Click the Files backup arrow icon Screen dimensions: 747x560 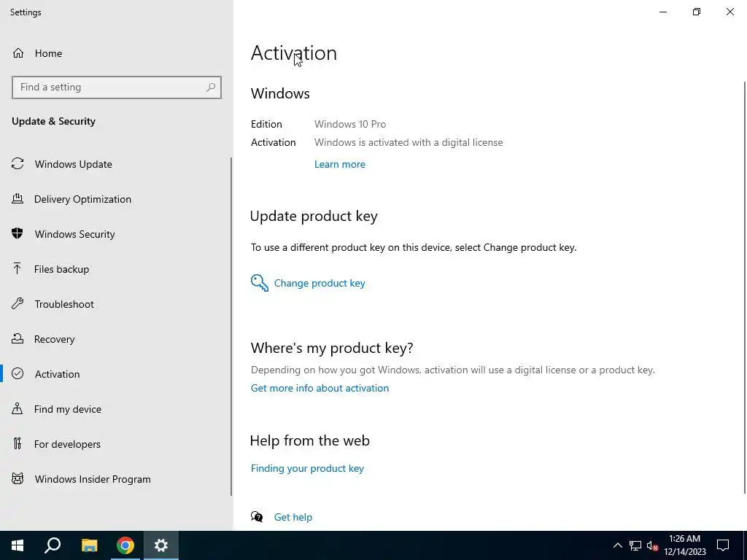pos(18,268)
